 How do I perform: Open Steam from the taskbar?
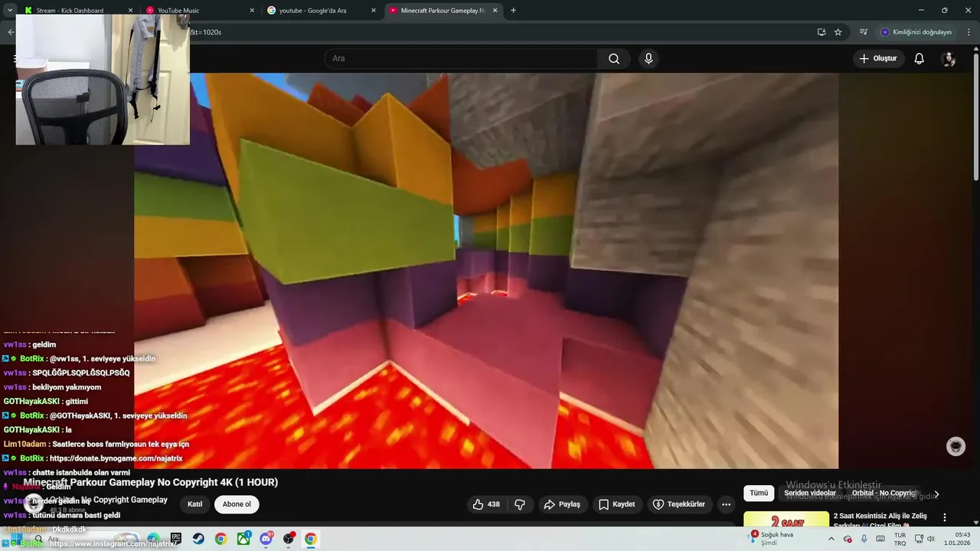click(198, 539)
